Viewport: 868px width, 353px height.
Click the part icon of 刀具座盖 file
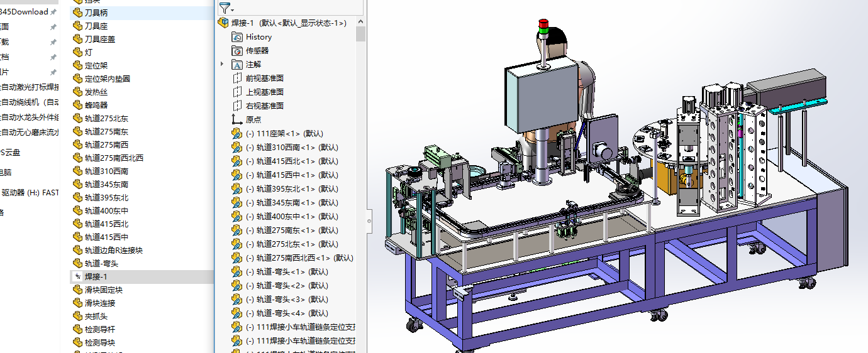coord(78,39)
